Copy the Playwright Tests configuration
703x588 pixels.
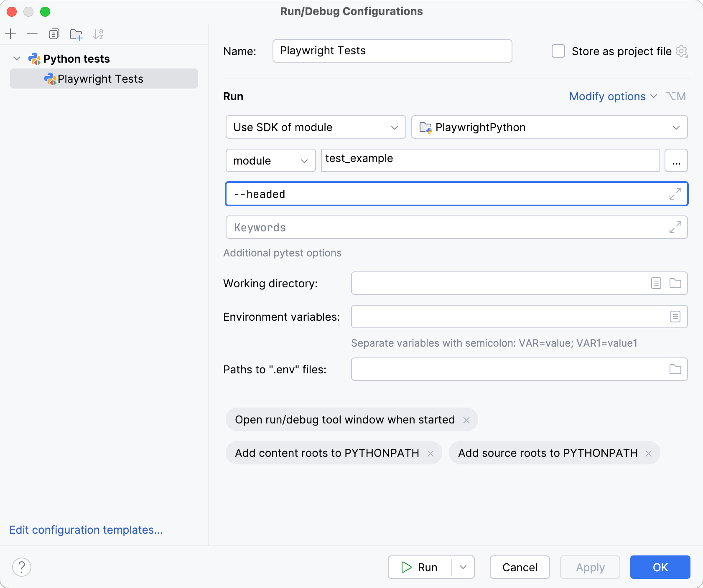pos(54,34)
